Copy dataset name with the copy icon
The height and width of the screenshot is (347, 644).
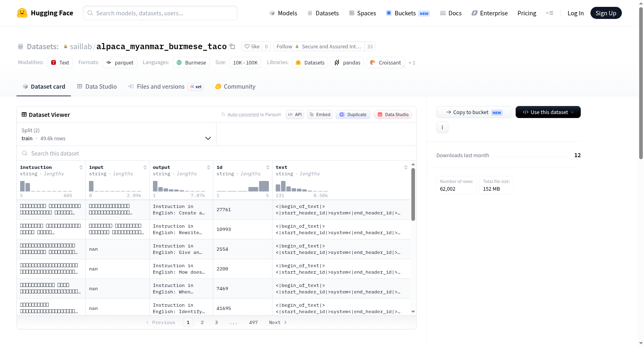[232, 46]
